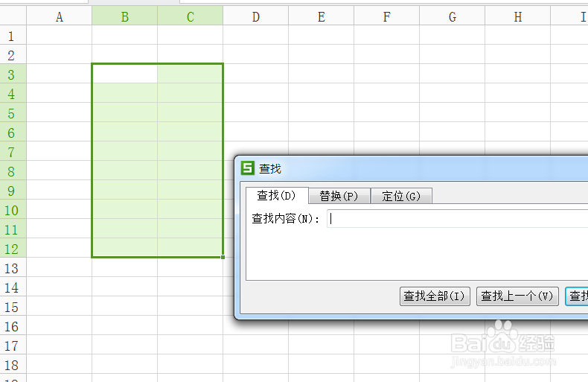Click cell B16

124,325
